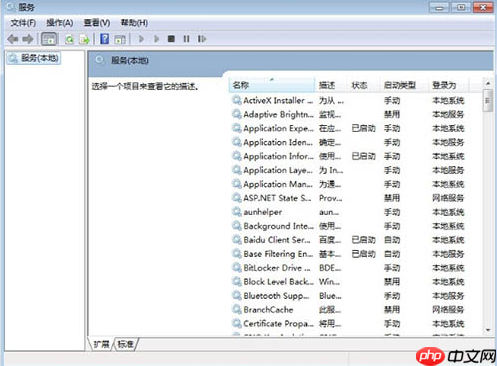Viewport: 497px width, 366px height.
Task: Select the Application Management service
Action: (x=348, y=184)
